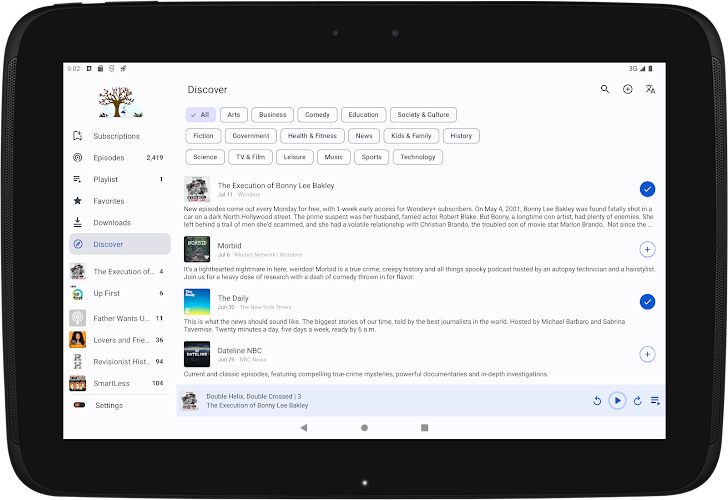The width and height of the screenshot is (728, 500).
Task: Subscribe to Dateline NBC with plus icon
Action: [647, 354]
